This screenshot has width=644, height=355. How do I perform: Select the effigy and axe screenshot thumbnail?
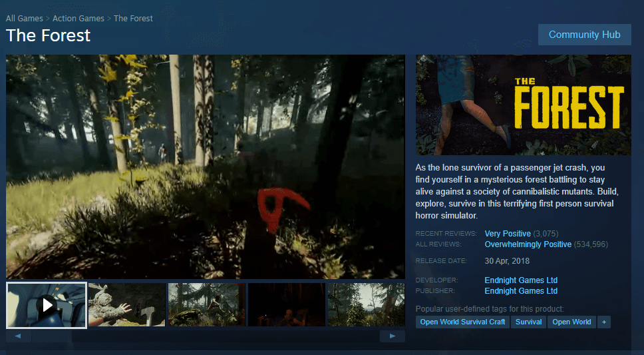tap(126, 305)
